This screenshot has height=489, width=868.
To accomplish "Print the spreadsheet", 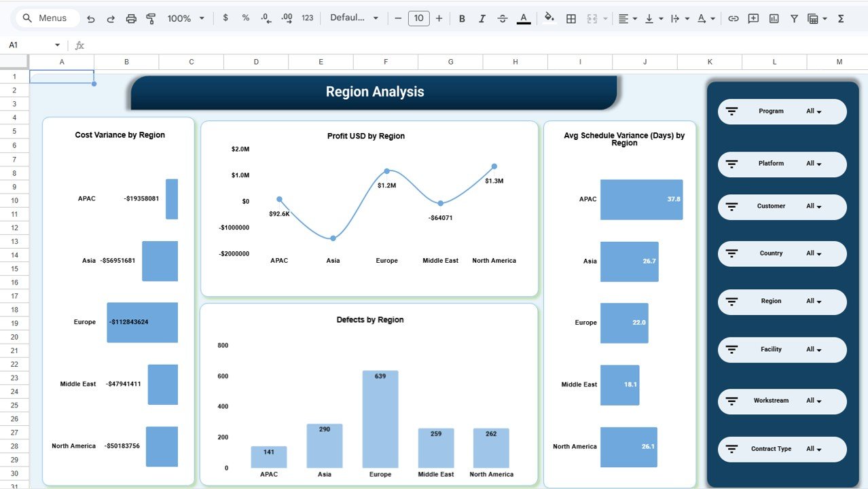I will pos(130,18).
